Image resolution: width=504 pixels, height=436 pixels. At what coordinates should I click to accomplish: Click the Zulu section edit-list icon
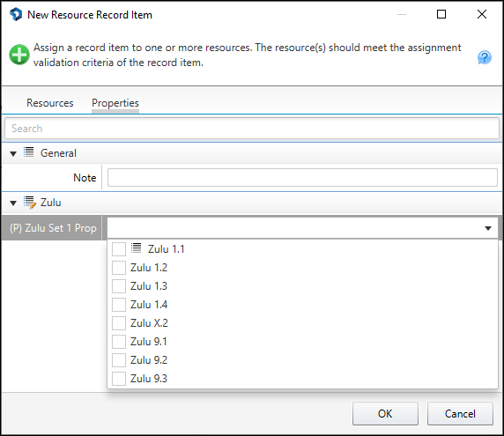(30, 203)
